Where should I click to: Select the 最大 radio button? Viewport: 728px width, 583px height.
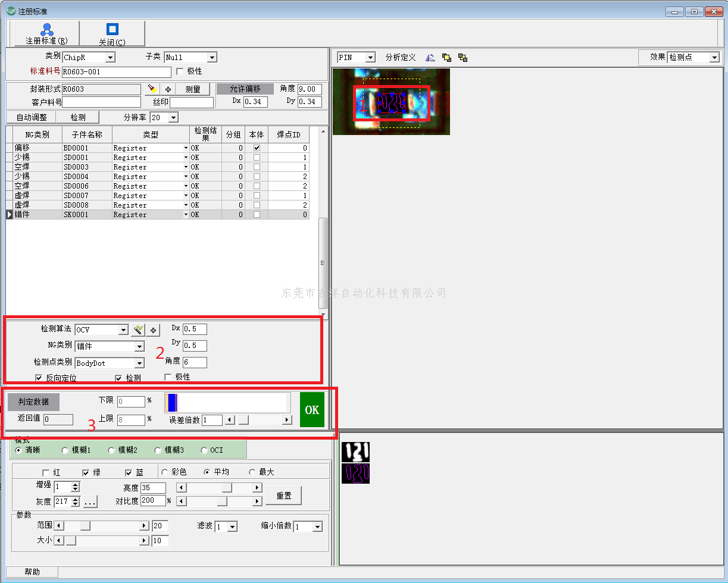point(252,472)
